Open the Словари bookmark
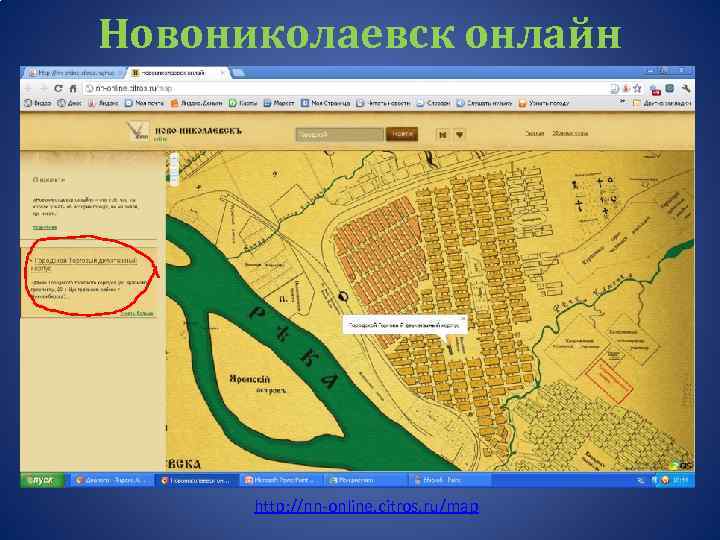This screenshot has width=720, height=540. tap(433, 103)
